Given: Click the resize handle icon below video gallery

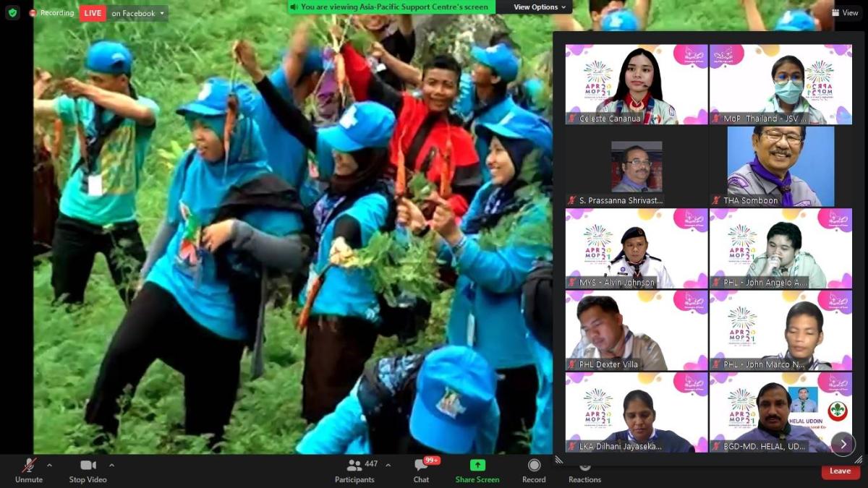Looking at the screenshot, I should (558, 459).
